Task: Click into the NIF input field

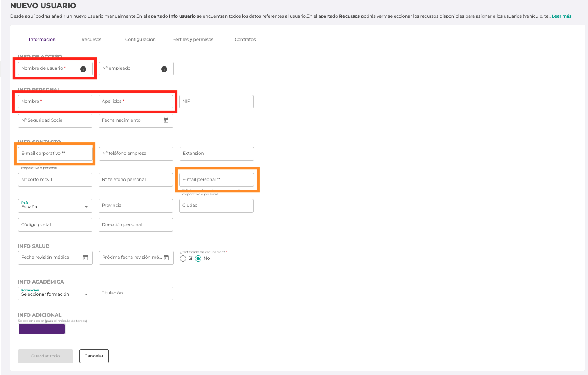Action: 216,102
